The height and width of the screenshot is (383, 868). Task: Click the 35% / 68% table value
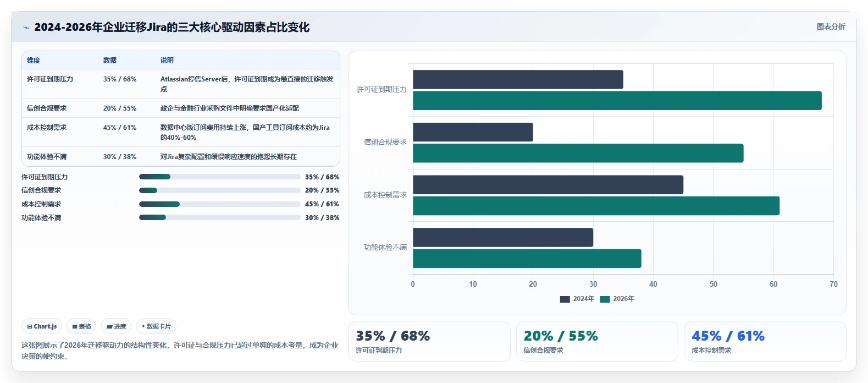point(120,79)
